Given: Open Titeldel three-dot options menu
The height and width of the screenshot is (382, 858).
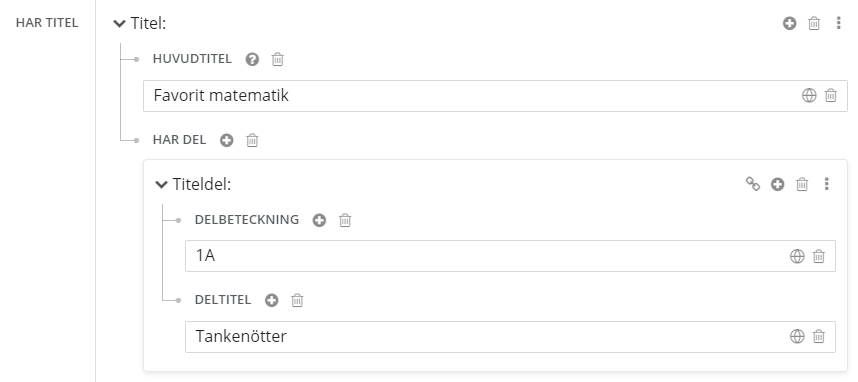Looking at the screenshot, I should coord(826,184).
